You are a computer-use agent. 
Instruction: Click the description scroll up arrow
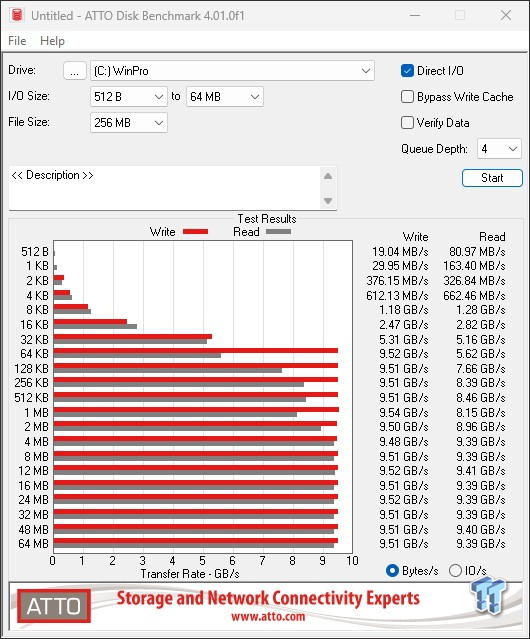328,176
